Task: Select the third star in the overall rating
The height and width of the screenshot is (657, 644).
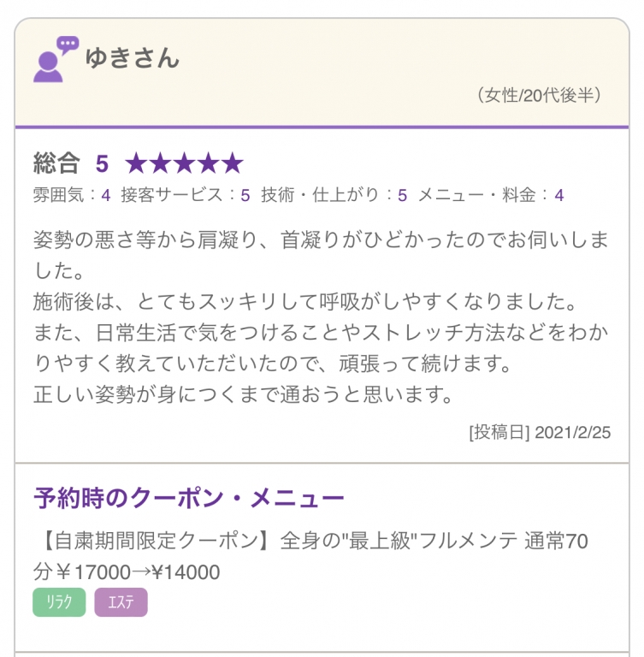Action: point(184,163)
